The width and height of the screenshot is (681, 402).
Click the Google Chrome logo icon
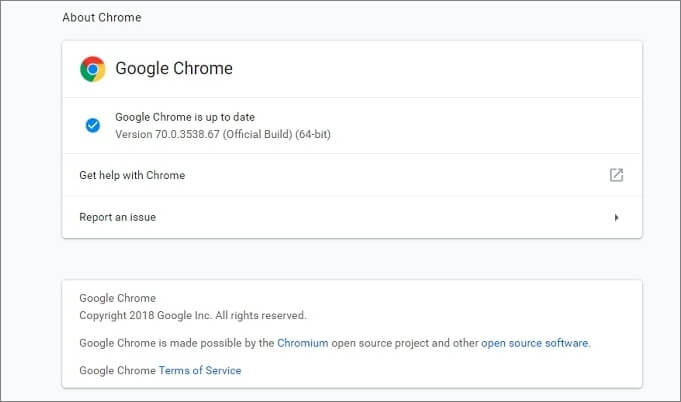point(93,69)
